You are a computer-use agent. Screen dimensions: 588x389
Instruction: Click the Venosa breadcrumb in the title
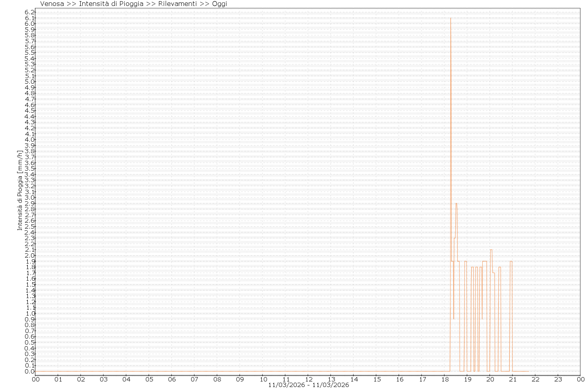[52, 4]
